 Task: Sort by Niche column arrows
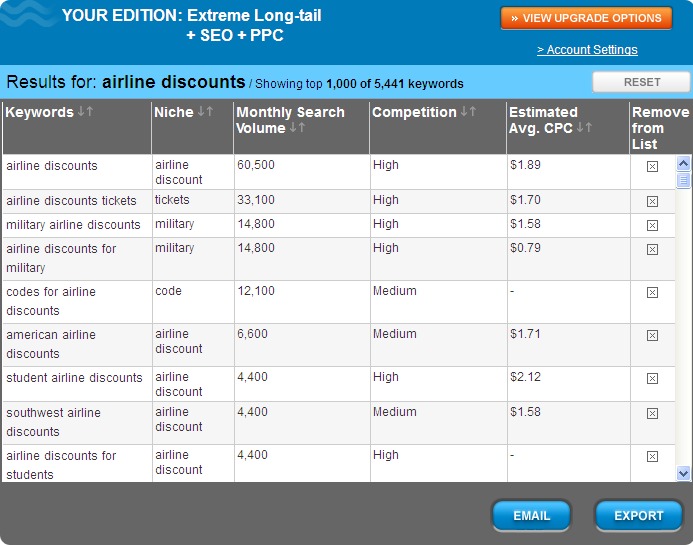tap(205, 112)
